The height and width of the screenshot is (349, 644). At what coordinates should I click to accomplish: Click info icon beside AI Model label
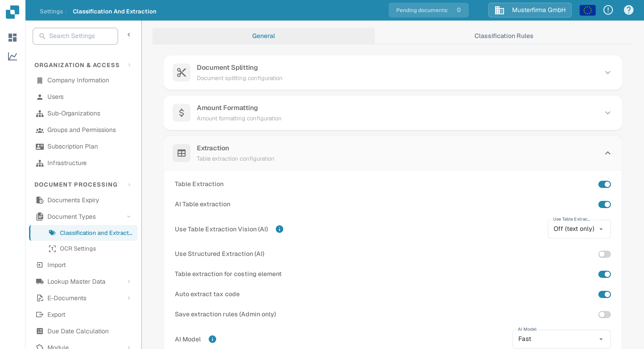point(212,339)
